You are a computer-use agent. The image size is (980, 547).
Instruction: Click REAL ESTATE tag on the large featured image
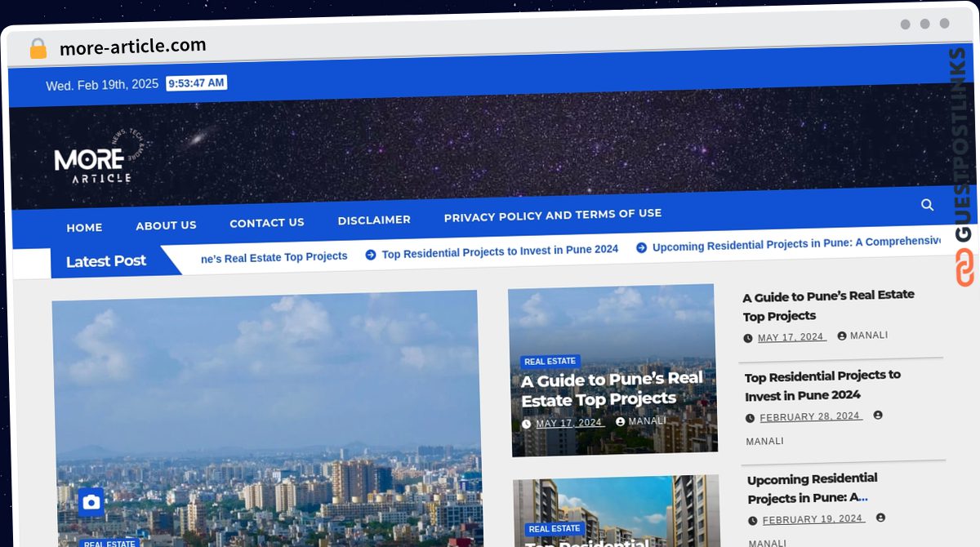click(109, 543)
